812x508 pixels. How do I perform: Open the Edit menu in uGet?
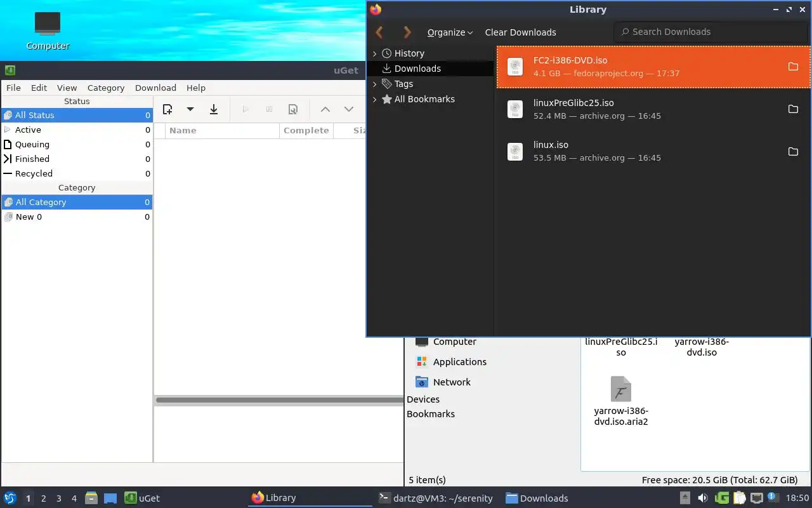click(39, 88)
